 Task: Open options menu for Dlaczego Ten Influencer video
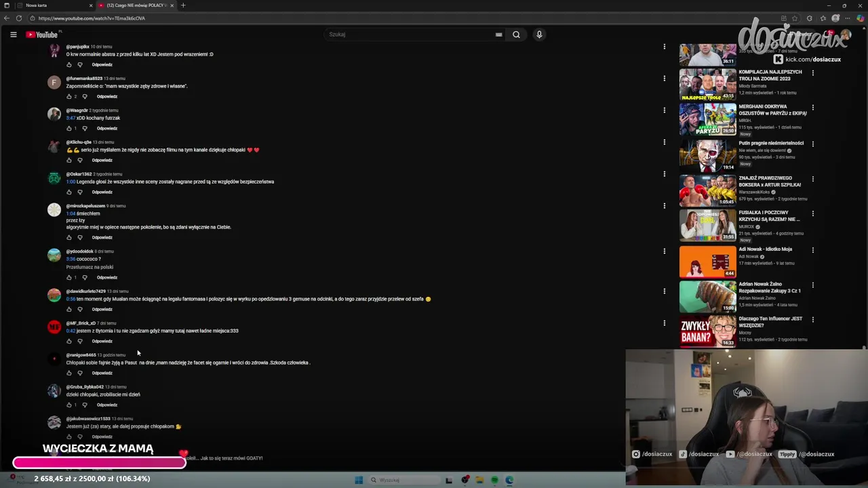point(812,319)
